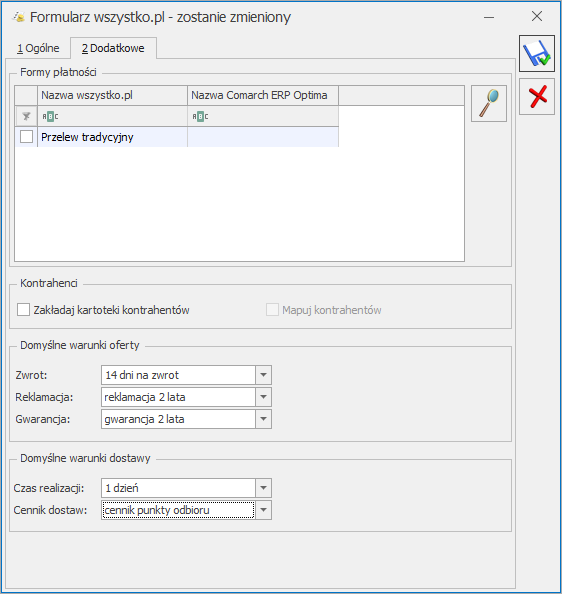Toggle the Mapuj kontrahentów checkbox
Screen dimensions: 562x594
(272, 310)
